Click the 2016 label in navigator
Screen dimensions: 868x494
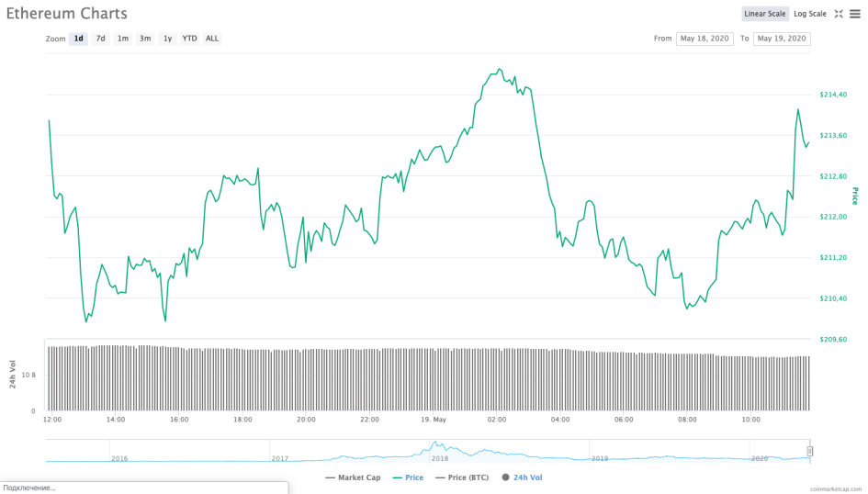119,458
